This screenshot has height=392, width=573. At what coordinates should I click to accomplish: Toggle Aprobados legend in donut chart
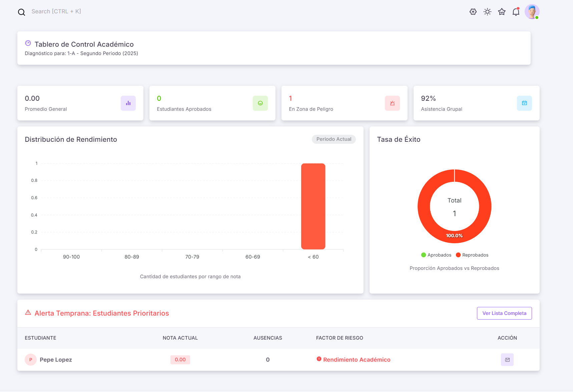(x=436, y=255)
